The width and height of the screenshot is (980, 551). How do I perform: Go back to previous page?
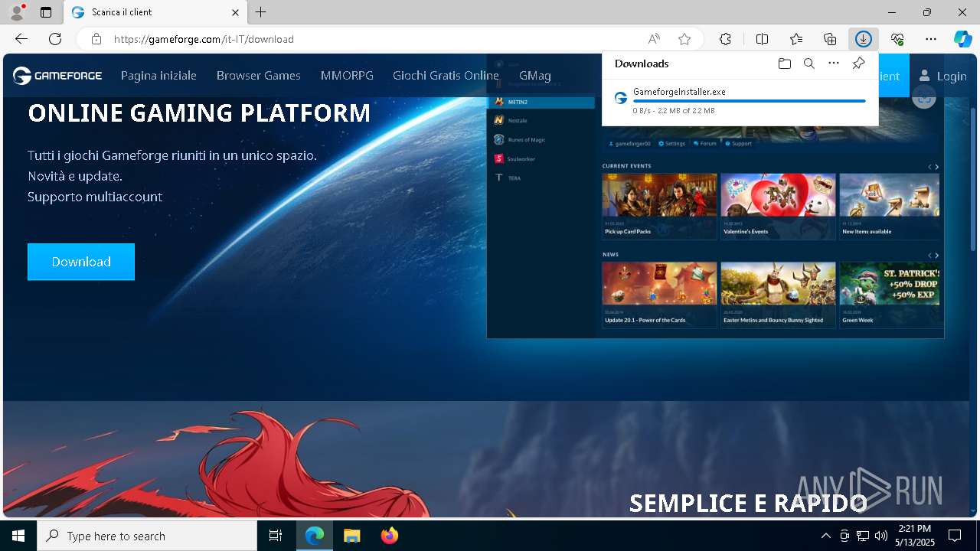[x=21, y=39]
